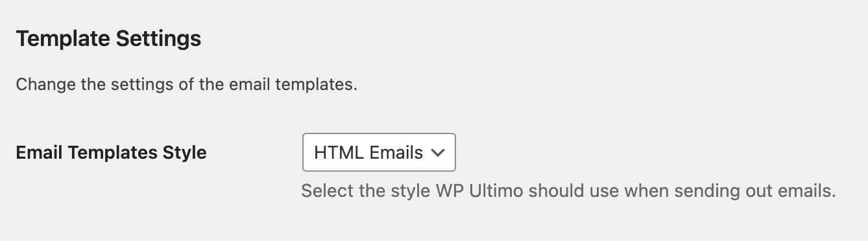868x241 pixels.
Task: Click the chevron arrow beside HTML Emails
Action: [439, 153]
